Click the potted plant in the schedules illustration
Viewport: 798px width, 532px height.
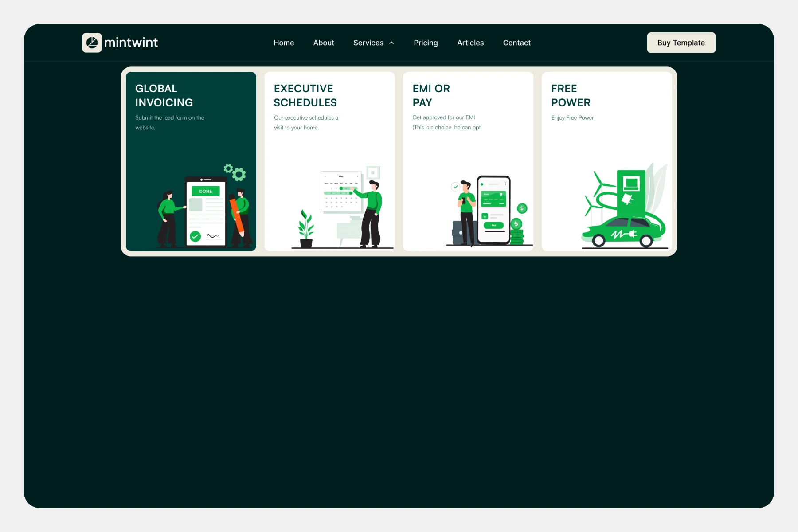tap(306, 229)
